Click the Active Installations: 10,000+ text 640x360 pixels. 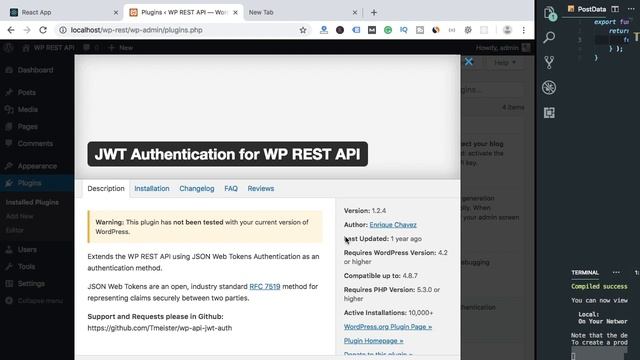(x=388, y=313)
